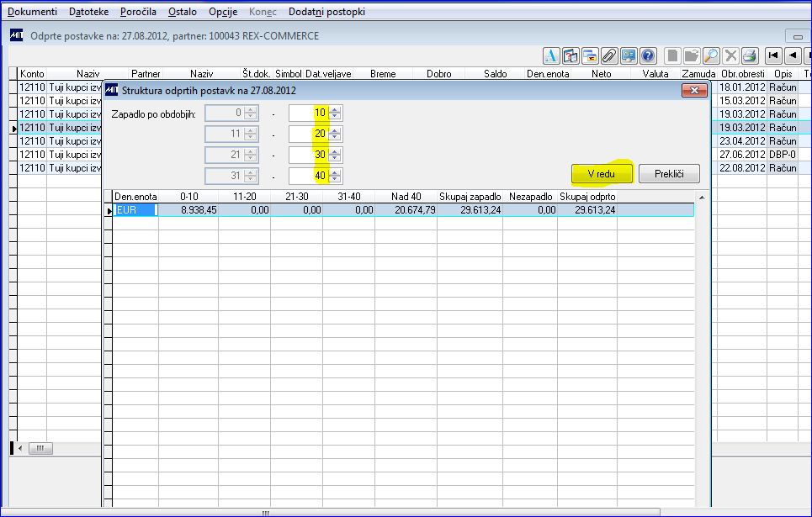Image resolution: width=812 pixels, height=517 pixels.
Task: Open the Dodatni postopki menu
Action: pyautogui.click(x=326, y=12)
